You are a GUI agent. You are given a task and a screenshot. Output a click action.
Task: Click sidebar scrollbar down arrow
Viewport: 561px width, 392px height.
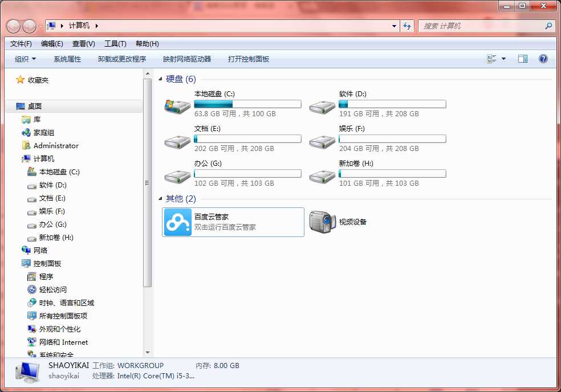click(x=148, y=353)
